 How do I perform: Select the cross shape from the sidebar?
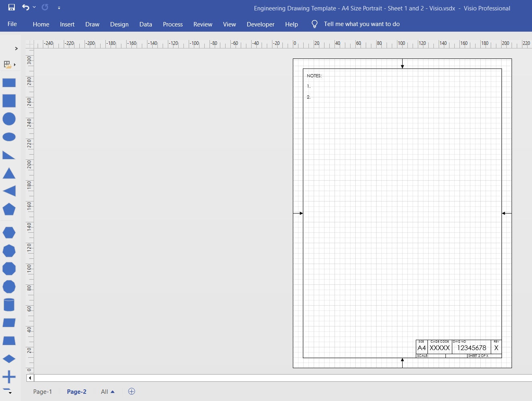coord(9,377)
